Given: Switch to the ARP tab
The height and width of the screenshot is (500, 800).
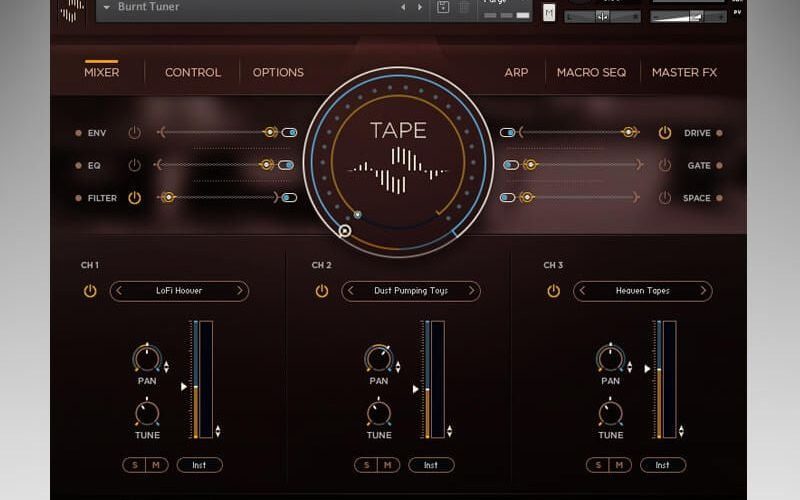Looking at the screenshot, I should [516, 72].
